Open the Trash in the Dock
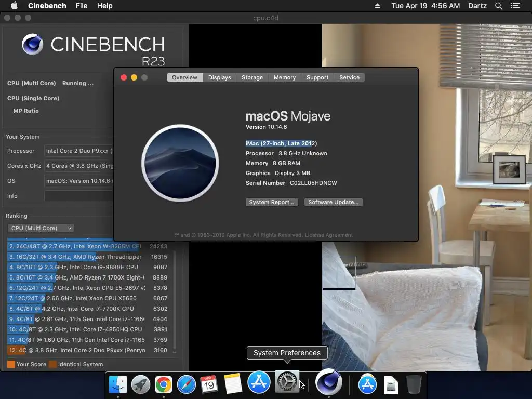This screenshot has width=532, height=399. [414, 384]
